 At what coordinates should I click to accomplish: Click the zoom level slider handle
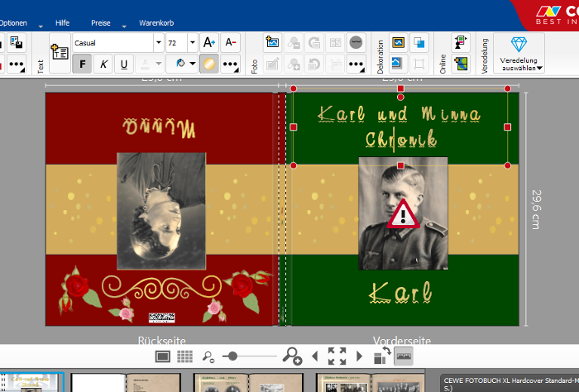pos(232,356)
